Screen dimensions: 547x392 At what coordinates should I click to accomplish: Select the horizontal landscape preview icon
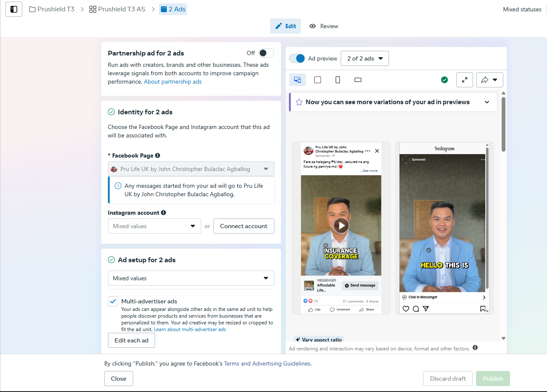(358, 80)
